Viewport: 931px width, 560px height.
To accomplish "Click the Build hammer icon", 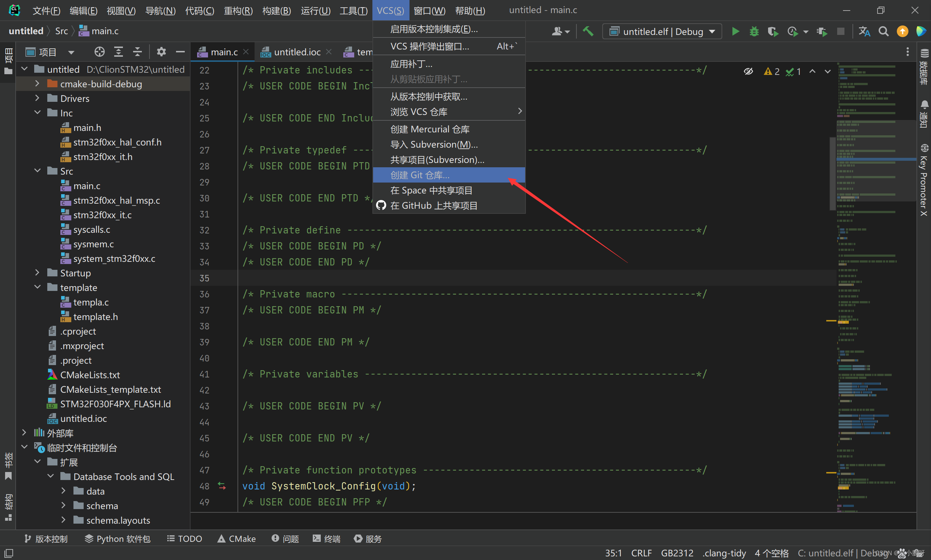I will (x=588, y=31).
